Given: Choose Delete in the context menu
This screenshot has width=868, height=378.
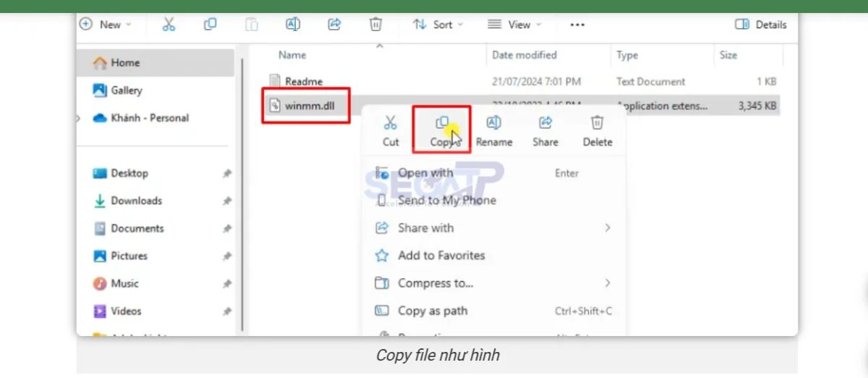Looking at the screenshot, I should click(x=597, y=131).
